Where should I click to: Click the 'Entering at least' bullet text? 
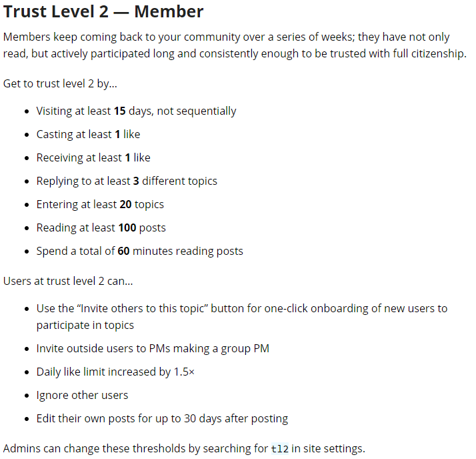77,204
